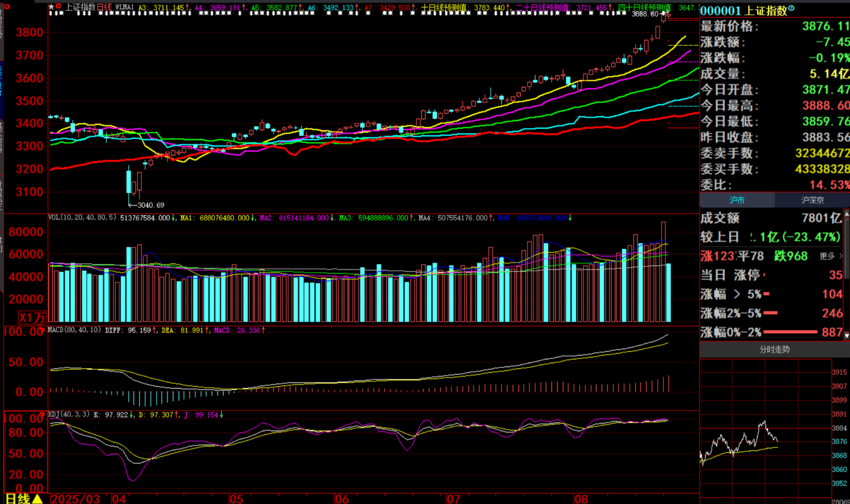This screenshot has height=504, width=850.
Task: Click the 涨跌幅 value -0.19%
Action: pos(829,58)
